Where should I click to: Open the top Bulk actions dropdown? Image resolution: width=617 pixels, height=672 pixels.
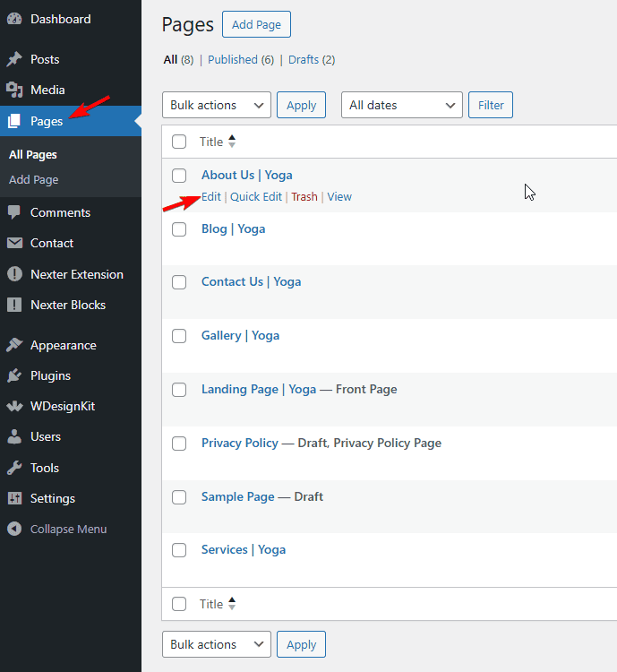point(216,105)
